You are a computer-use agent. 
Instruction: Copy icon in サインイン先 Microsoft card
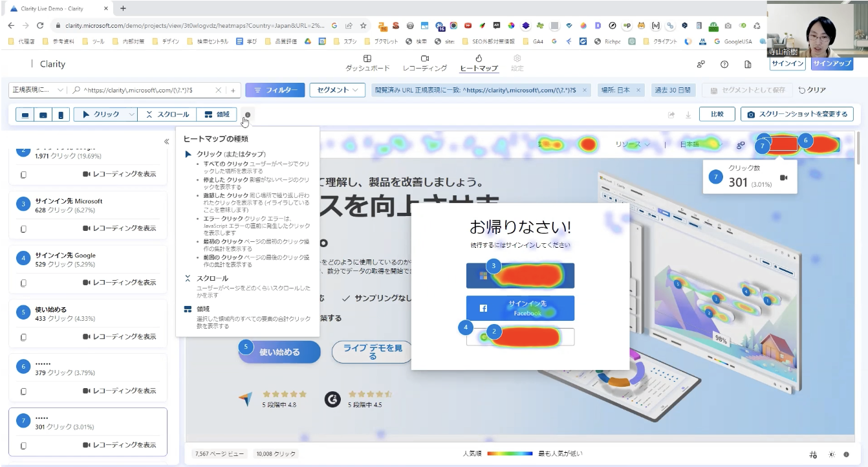pyautogui.click(x=24, y=228)
